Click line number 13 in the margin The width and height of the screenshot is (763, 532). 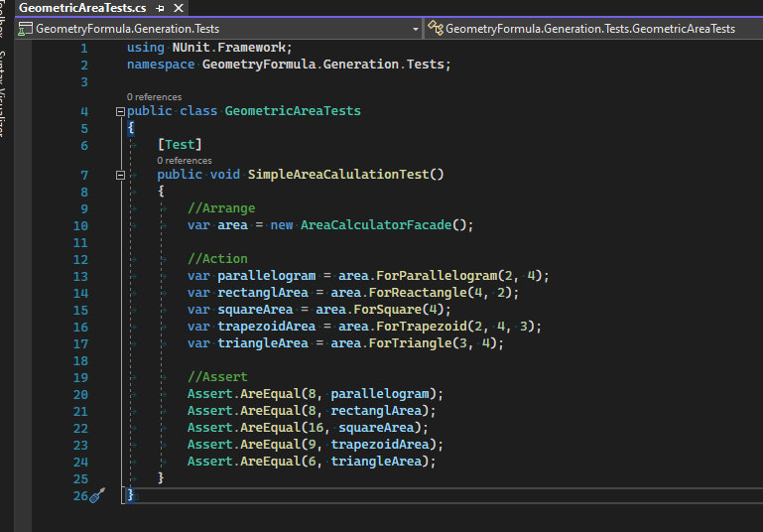pos(80,277)
